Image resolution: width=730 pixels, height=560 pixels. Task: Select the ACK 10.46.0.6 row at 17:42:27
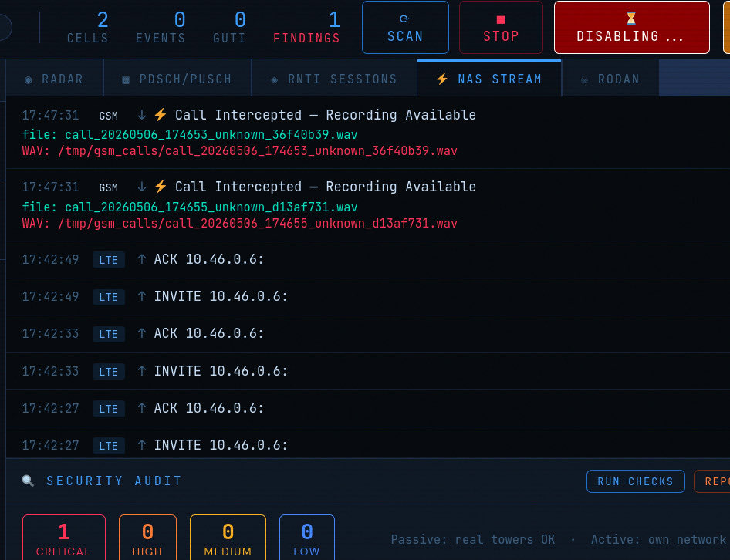368,408
